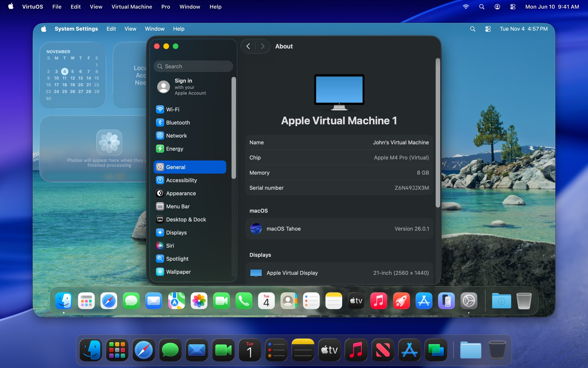The width and height of the screenshot is (588, 368).
Task: Launch Maps from the guest dock
Action: (176, 301)
